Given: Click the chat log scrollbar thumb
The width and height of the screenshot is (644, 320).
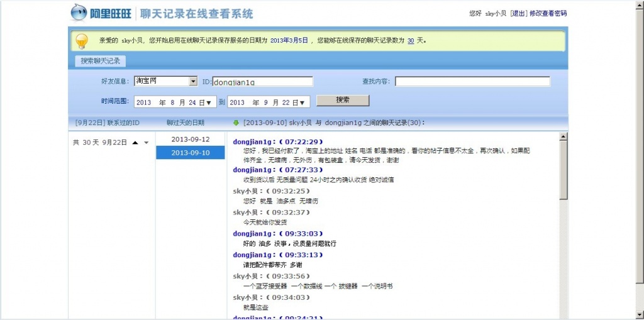Looking at the screenshot, I should pos(563,170).
